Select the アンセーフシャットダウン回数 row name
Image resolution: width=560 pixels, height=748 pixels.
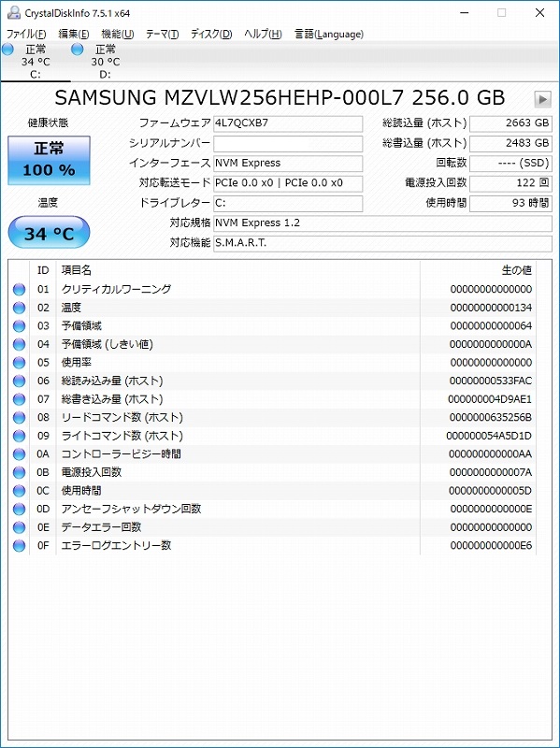coord(131,509)
